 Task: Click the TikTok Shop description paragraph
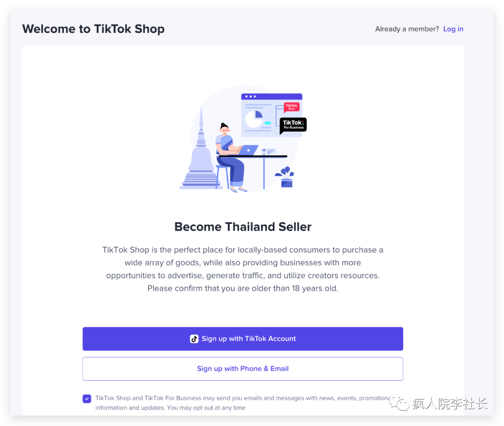[x=243, y=269]
